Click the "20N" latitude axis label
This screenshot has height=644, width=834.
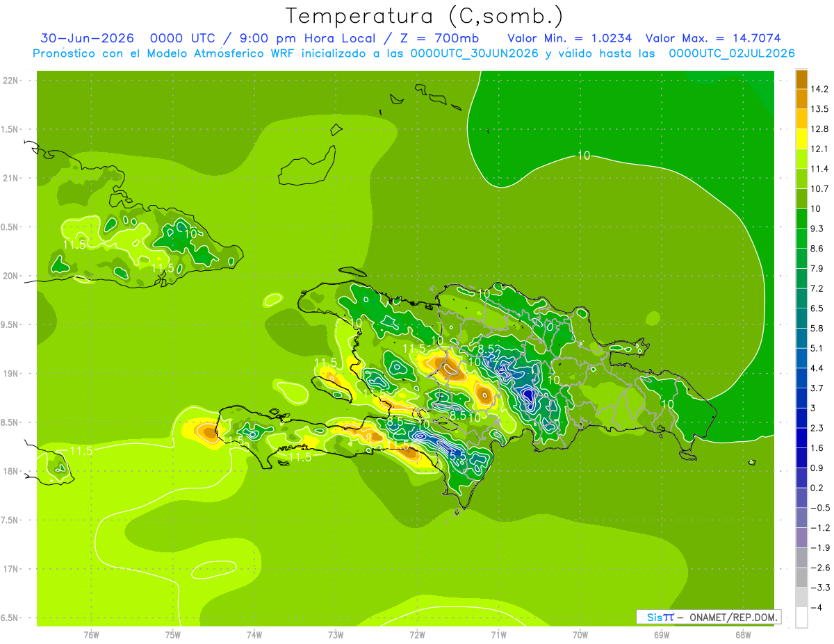click(11, 276)
